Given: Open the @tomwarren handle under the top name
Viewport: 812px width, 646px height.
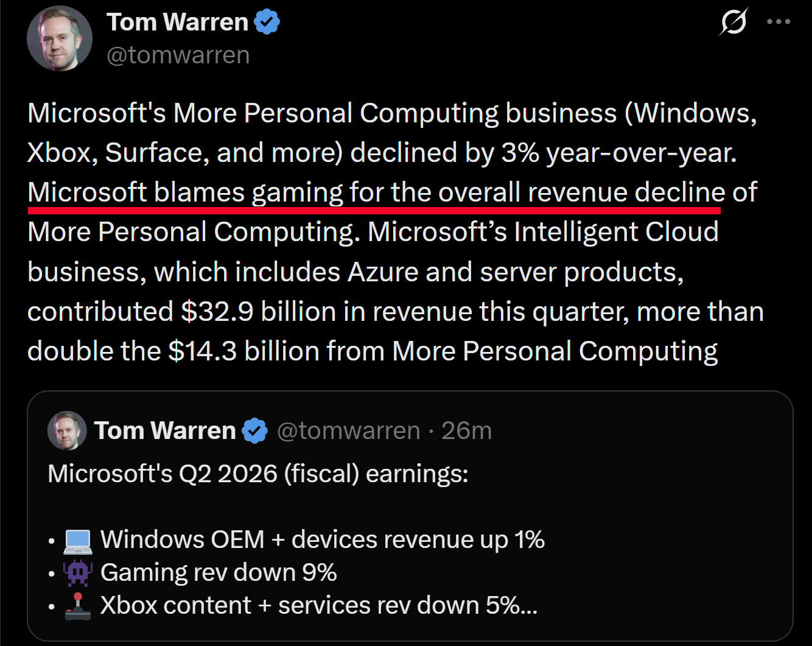Looking at the screenshot, I should click(x=178, y=55).
